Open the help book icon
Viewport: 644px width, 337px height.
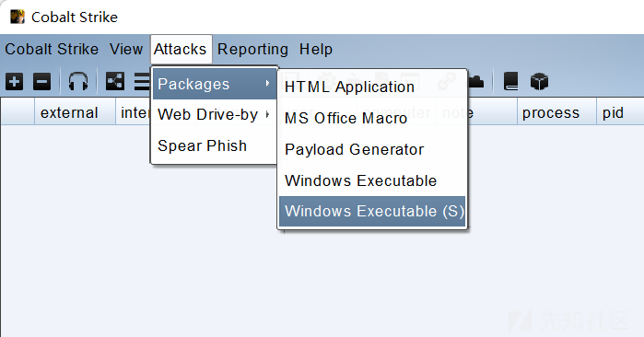coord(511,81)
